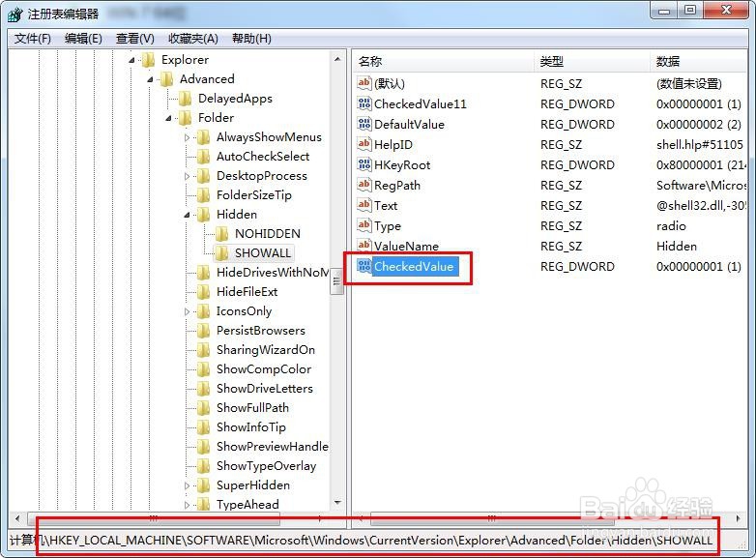
Task: Click the RegPath string value icon
Action: [x=364, y=185]
